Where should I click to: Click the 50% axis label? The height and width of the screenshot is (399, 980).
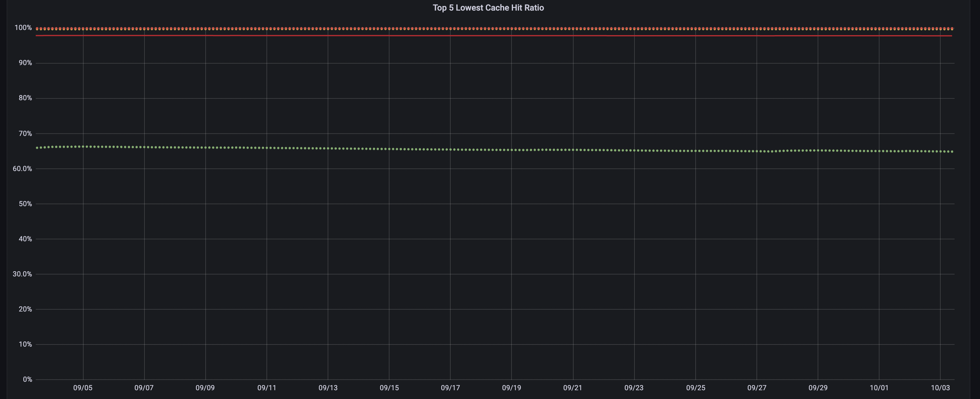pos(25,203)
